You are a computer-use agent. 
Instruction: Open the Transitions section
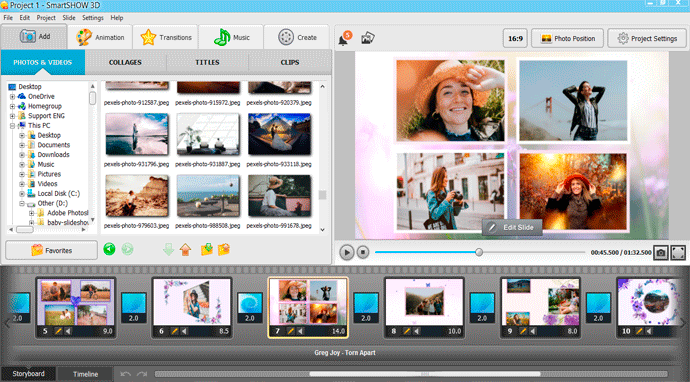click(x=165, y=37)
